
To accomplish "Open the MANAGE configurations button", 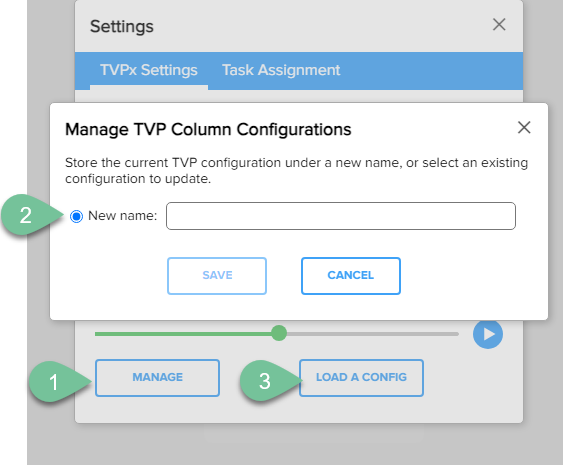I will (157, 378).
